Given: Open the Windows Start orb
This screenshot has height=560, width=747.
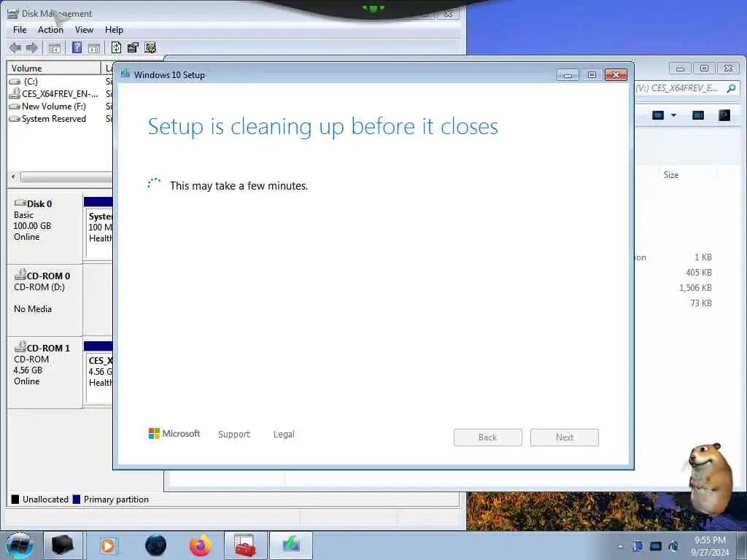Looking at the screenshot, I should click(19, 545).
